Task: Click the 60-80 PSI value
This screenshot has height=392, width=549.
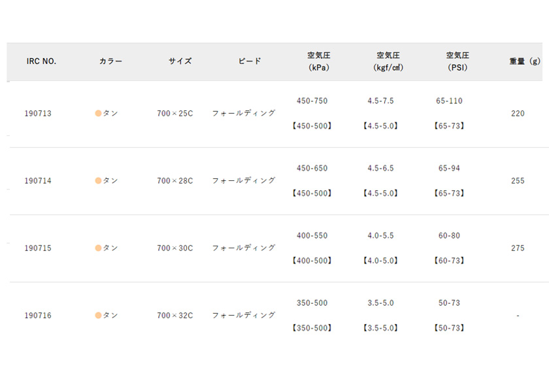Action: coord(449,236)
